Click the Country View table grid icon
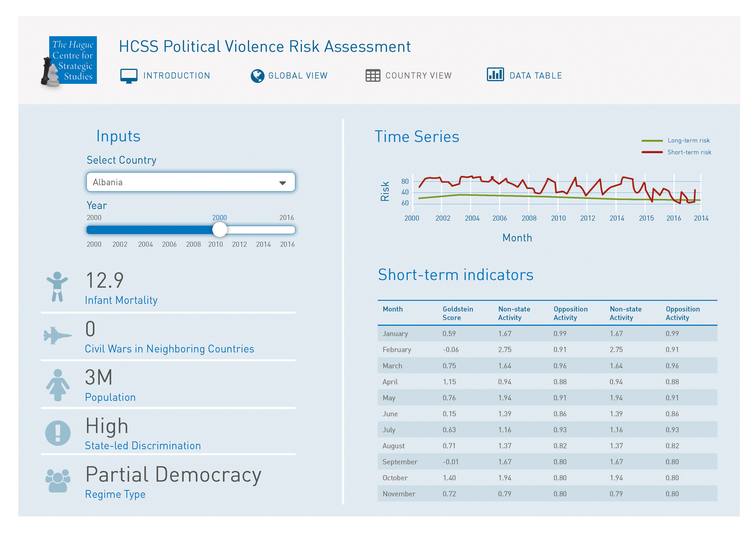 coord(373,76)
